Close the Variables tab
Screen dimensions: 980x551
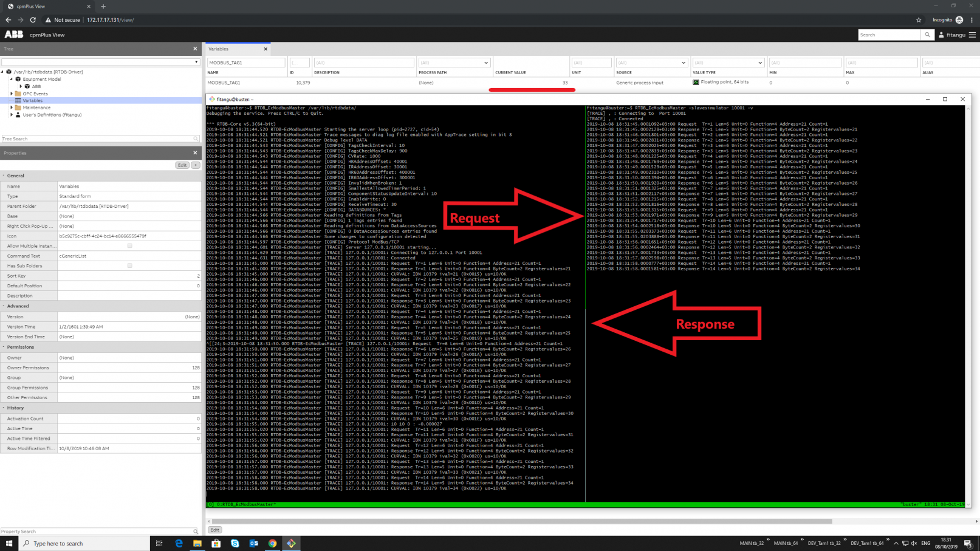266,49
